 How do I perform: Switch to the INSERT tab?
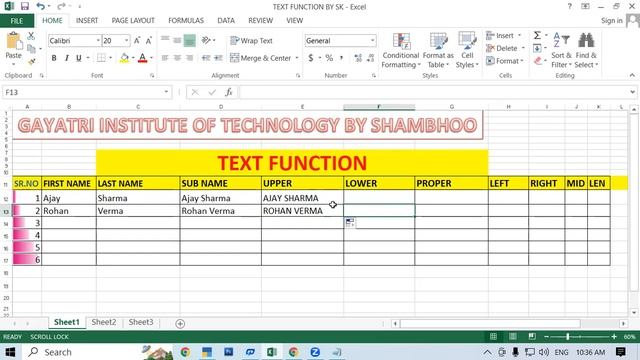(87, 20)
